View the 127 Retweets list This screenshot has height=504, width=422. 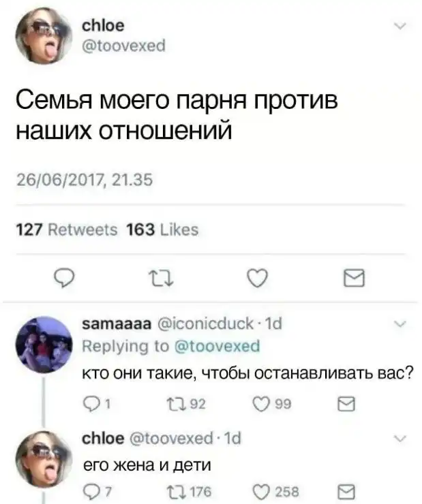pos(67,230)
